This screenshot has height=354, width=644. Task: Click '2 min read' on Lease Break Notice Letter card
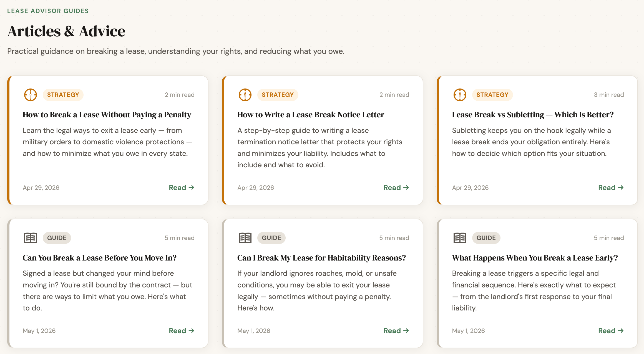394,95
